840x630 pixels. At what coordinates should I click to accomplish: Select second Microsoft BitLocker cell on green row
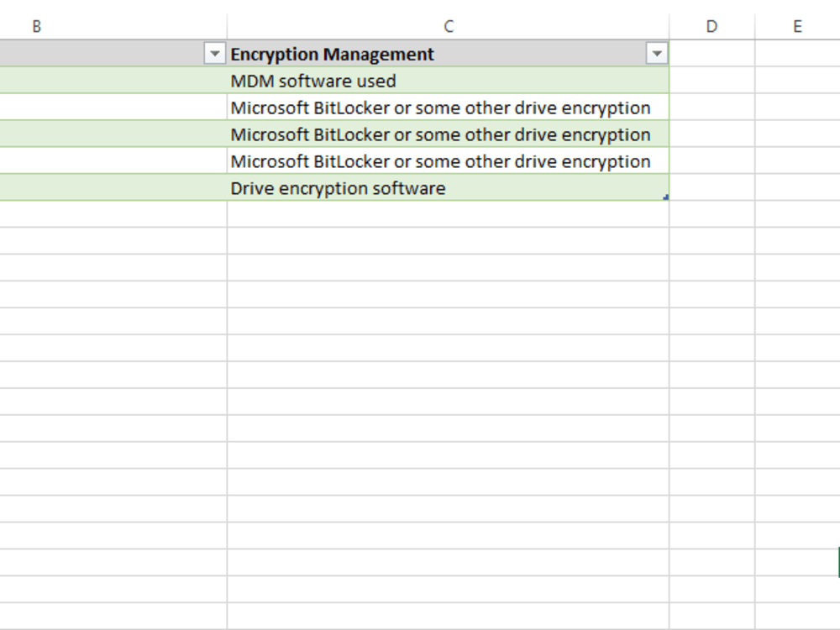(x=449, y=134)
